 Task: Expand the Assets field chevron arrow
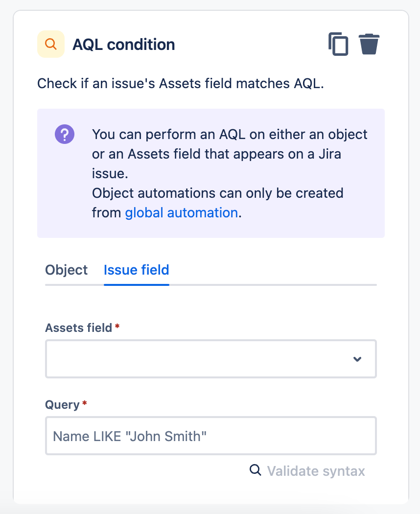point(357,359)
